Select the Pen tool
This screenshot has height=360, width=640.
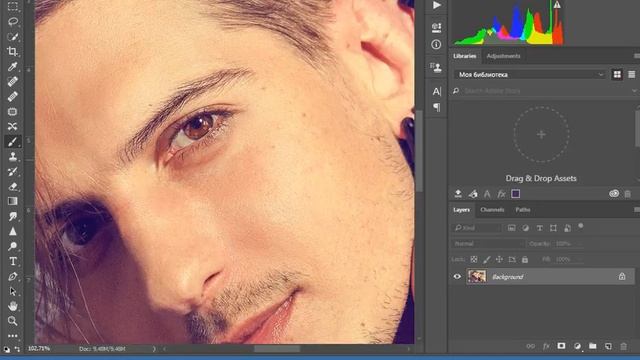pyautogui.click(x=13, y=276)
